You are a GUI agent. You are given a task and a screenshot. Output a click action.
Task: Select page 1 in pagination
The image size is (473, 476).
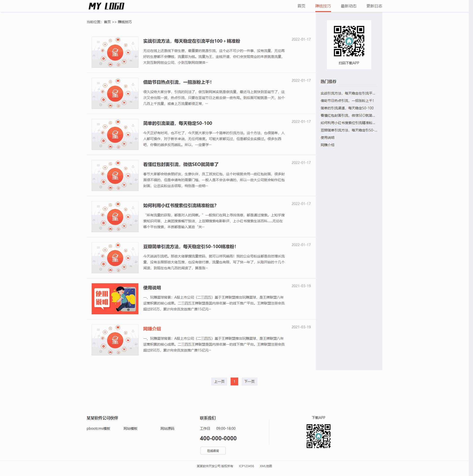tap(234, 381)
